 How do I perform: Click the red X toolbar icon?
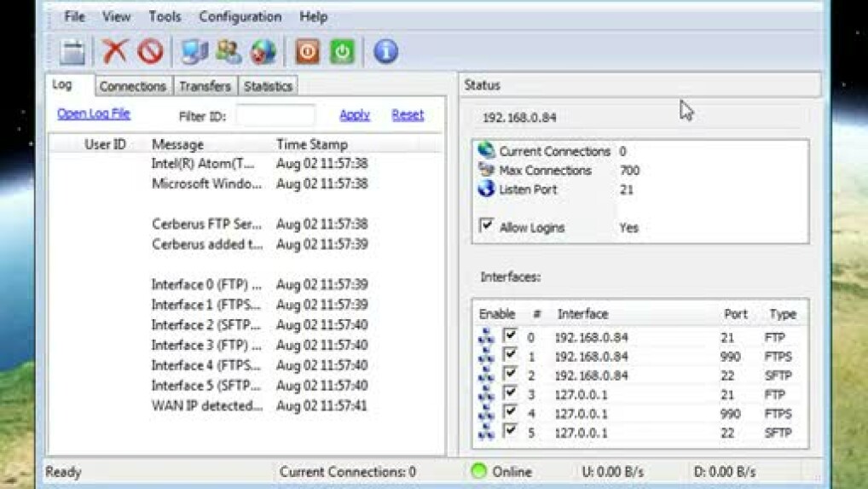click(x=114, y=52)
